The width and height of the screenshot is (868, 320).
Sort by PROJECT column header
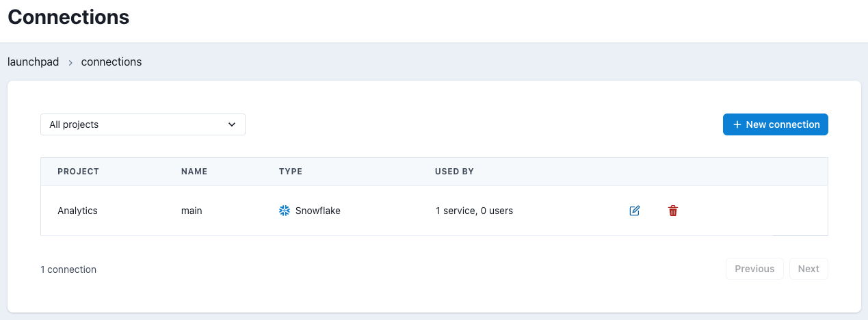pos(79,172)
